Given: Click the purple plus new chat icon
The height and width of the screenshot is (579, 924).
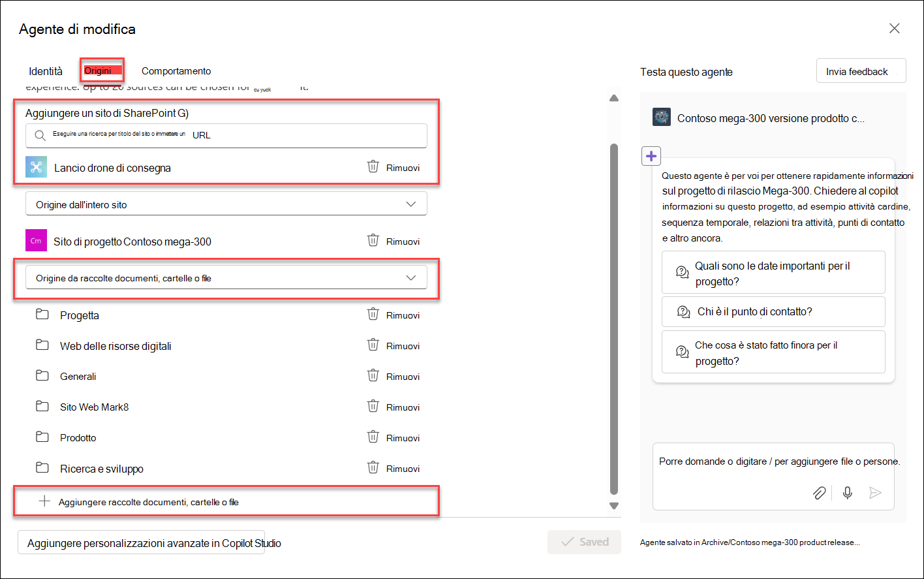Looking at the screenshot, I should click(x=651, y=156).
